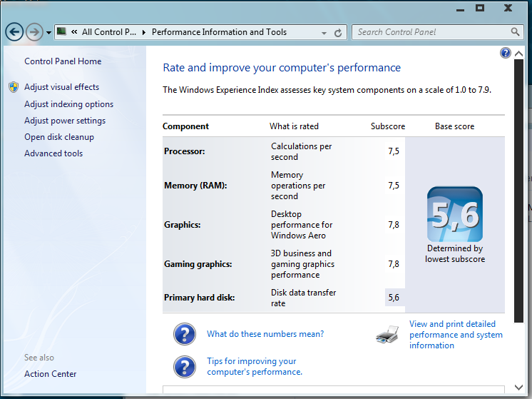Click the scrollbar down arrow
532x399 pixels.
(518, 387)
